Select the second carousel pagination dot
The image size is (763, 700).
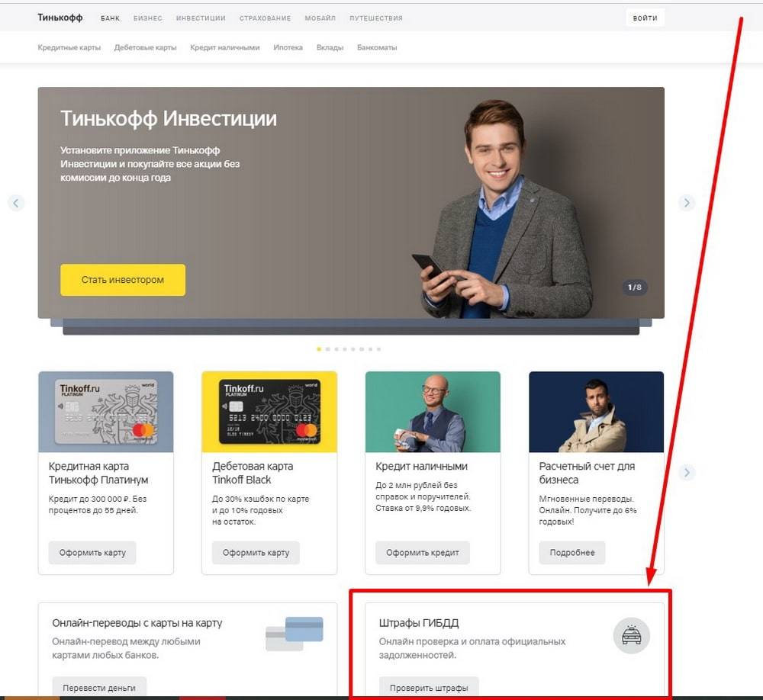(x=327, y=349)
